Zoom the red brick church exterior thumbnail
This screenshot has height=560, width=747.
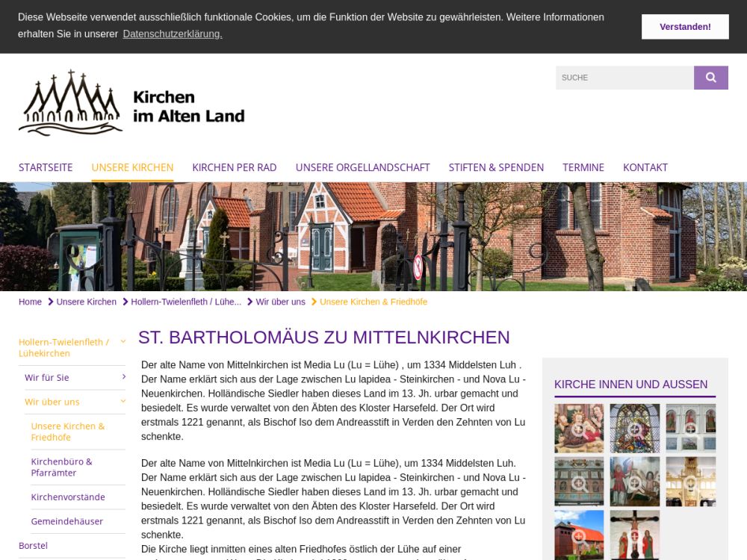tap(579, 535)
